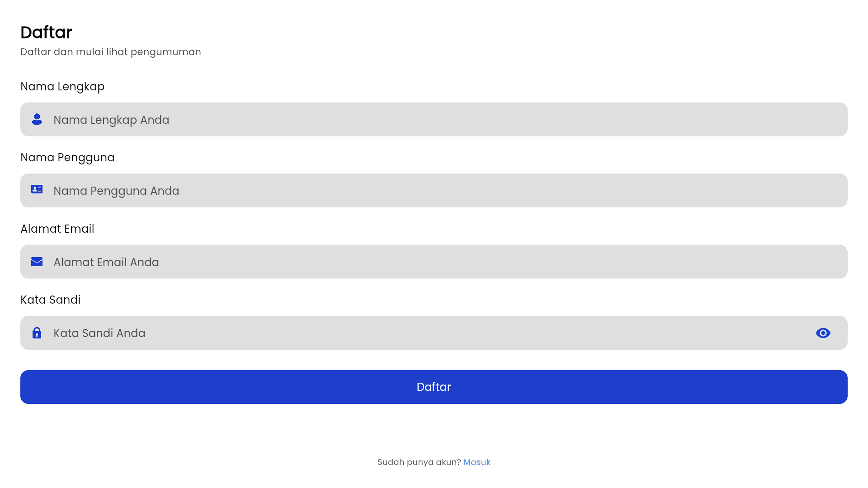Open the Masuk login link
This screenshot has height=488, width=868.
pos(476,462)
